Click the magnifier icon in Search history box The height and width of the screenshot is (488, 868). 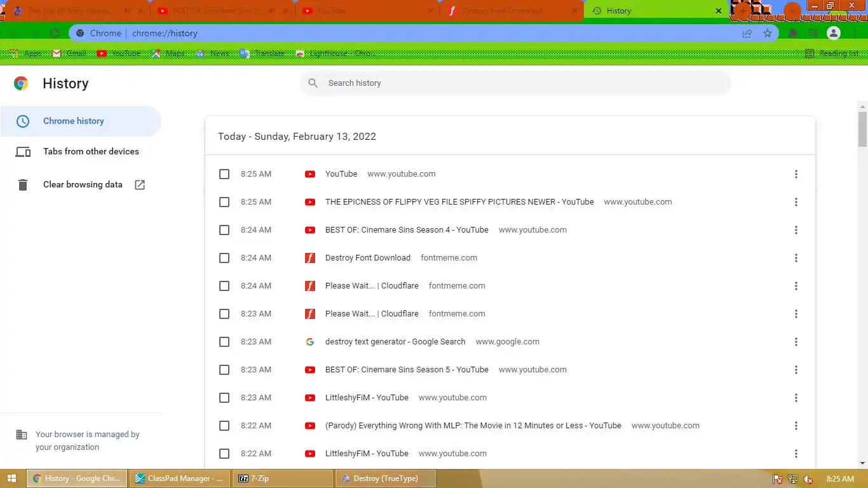point(313,83)
